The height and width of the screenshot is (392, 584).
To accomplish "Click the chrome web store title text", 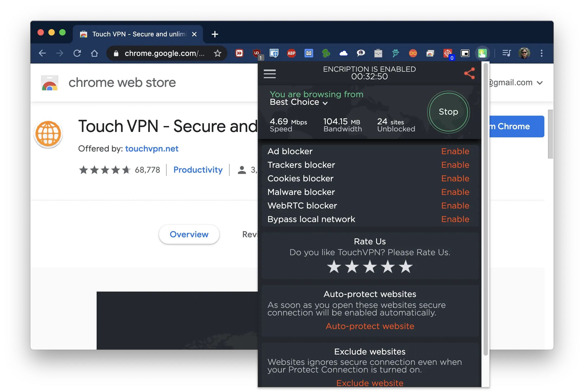I will [x=122, y=83].
